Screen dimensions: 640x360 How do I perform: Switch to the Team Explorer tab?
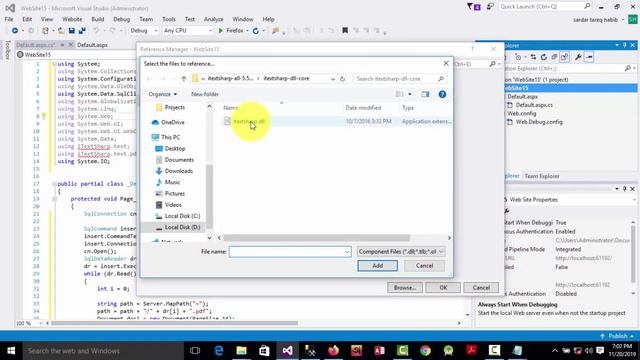click(542, 176)
